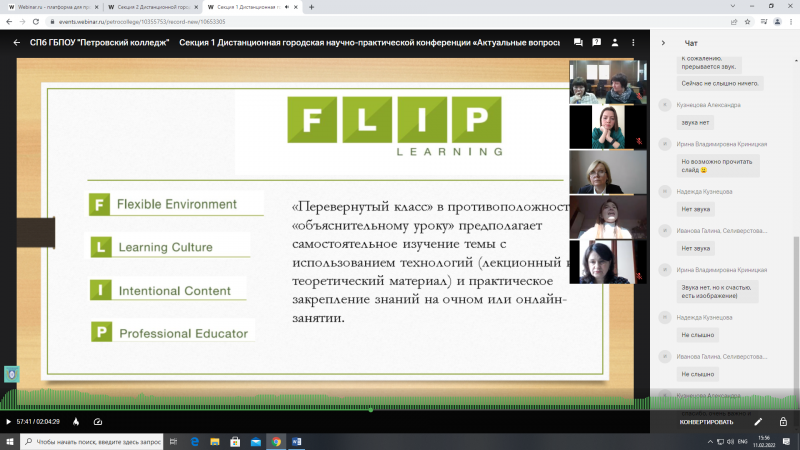Open a new browser tab
The image size is (800, 450).
(311, 7)
